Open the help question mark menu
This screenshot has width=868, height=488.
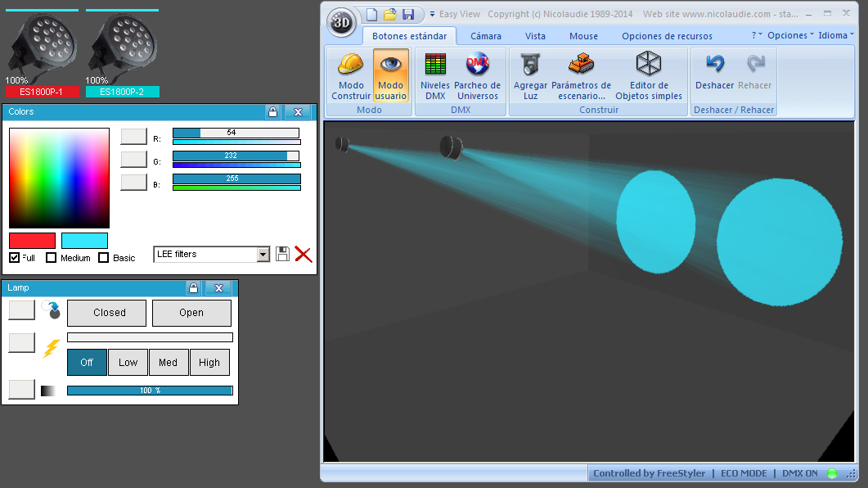coord(757,35)
